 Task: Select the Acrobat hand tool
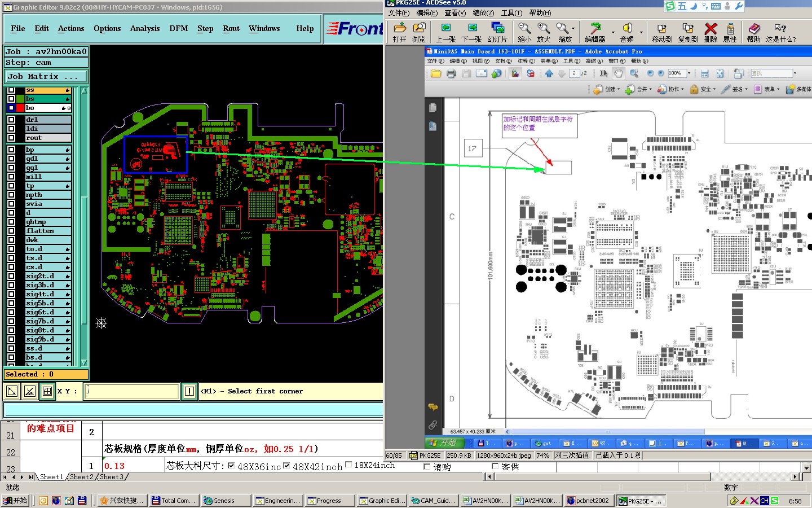tap(619, 73)
